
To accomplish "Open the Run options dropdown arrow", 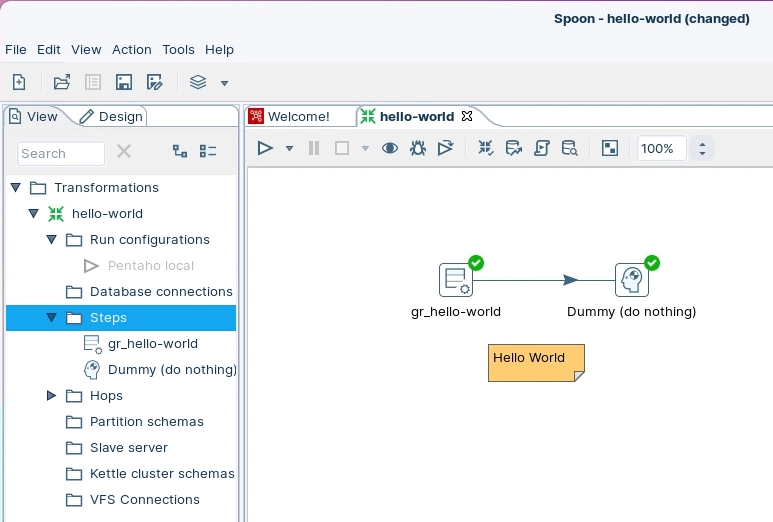I will [289, 148].
